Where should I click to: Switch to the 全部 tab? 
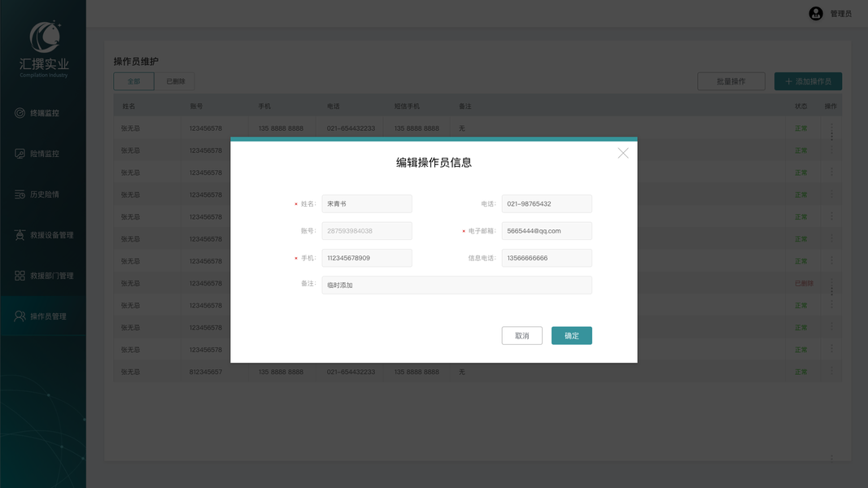point(134,81)
